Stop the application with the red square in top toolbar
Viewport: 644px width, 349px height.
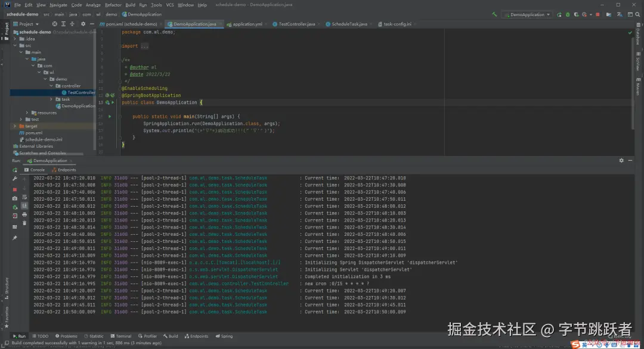[598, 14]
